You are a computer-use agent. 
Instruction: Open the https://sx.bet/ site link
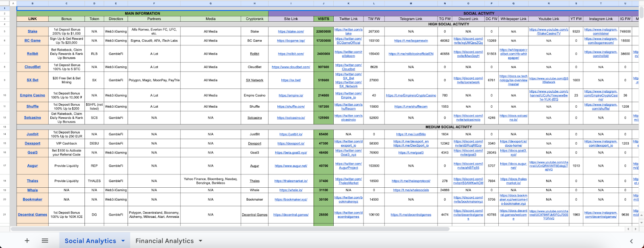(x=291, y=80)
